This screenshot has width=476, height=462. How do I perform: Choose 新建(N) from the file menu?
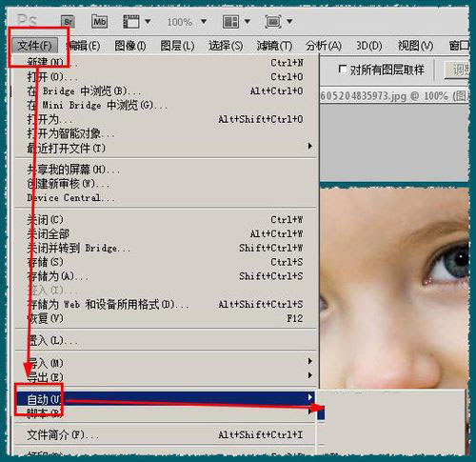[166, 62]
